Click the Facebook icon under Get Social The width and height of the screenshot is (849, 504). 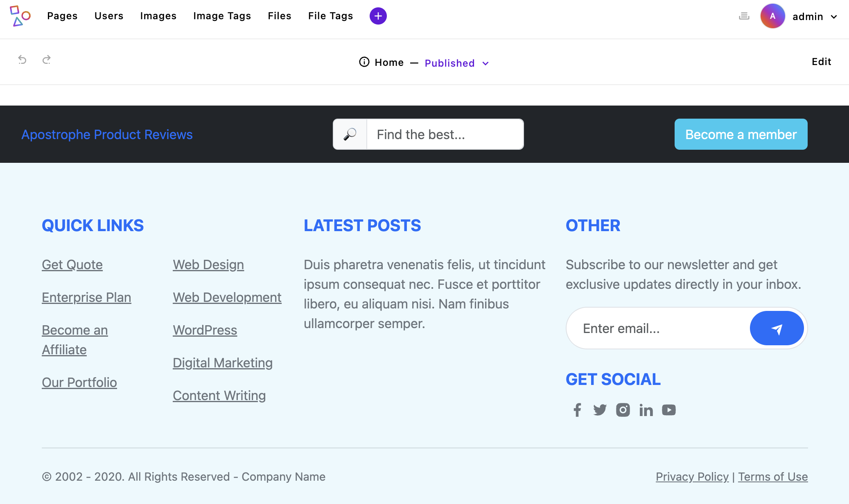pos(577,410)
